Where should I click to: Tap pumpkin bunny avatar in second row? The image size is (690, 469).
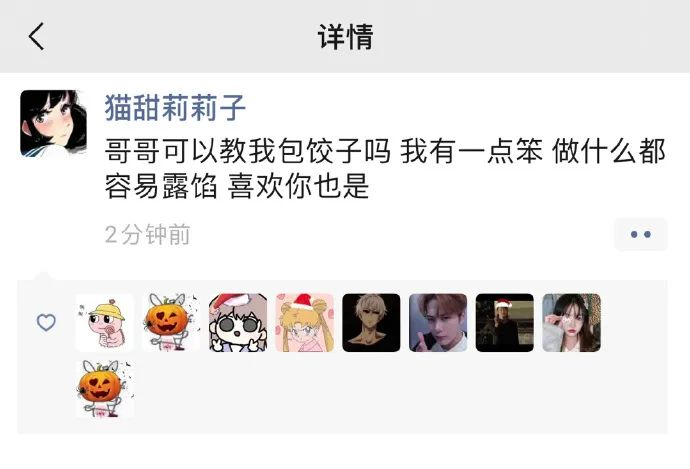104,389
